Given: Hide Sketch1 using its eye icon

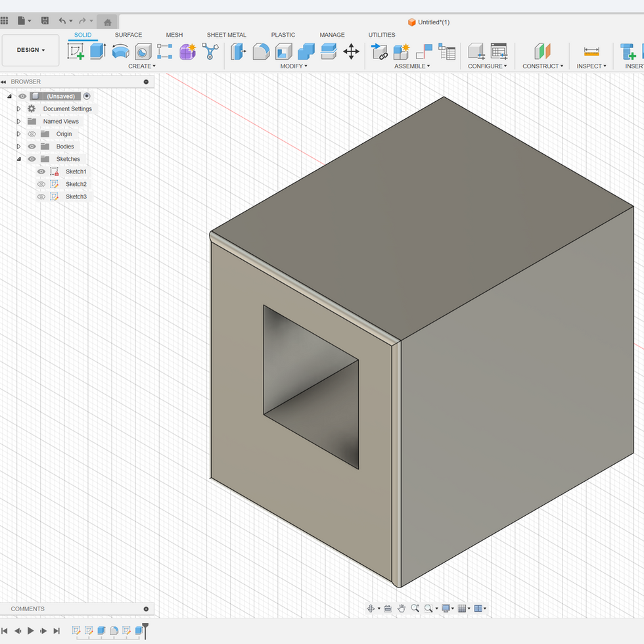Looking at the screenshot, I should [41, 172].
